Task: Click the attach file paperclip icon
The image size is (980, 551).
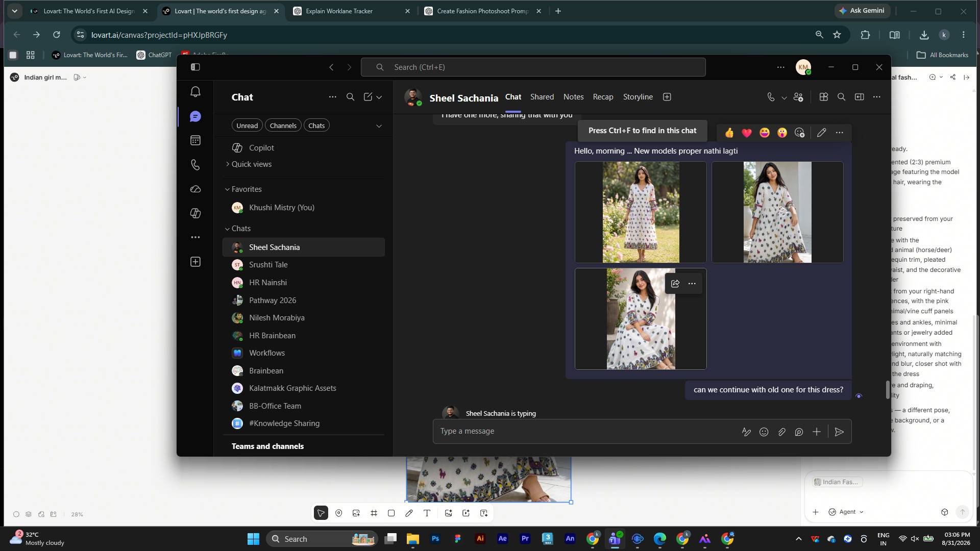Action: (781, 432)
